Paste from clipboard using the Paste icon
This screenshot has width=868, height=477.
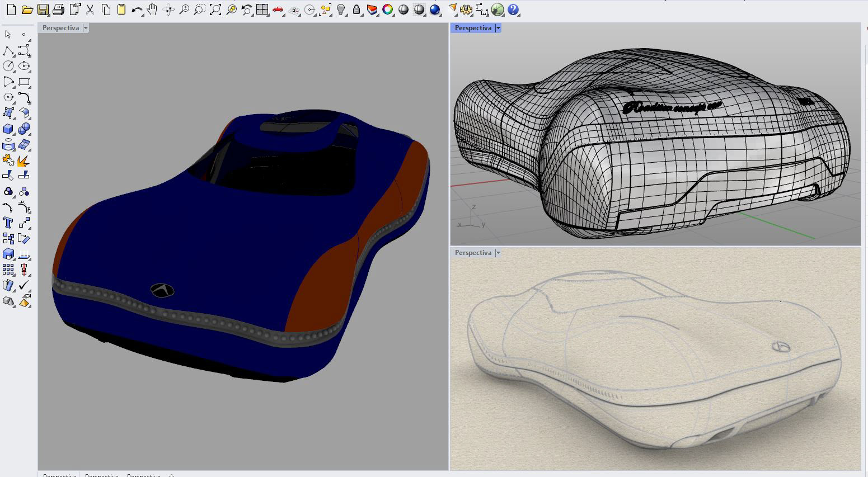pos(121,10)
